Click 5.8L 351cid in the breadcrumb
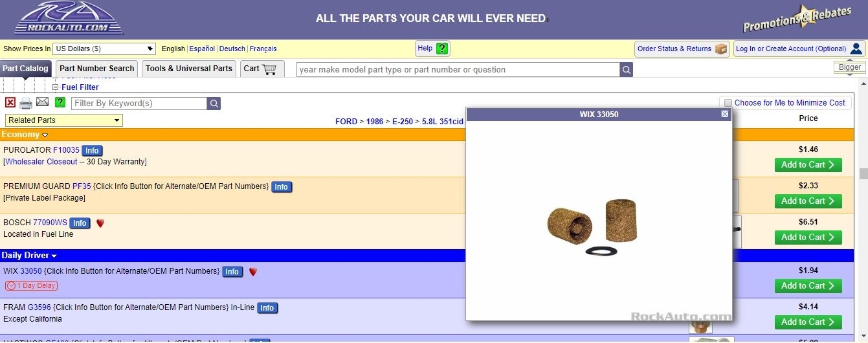 click(443, 122)
